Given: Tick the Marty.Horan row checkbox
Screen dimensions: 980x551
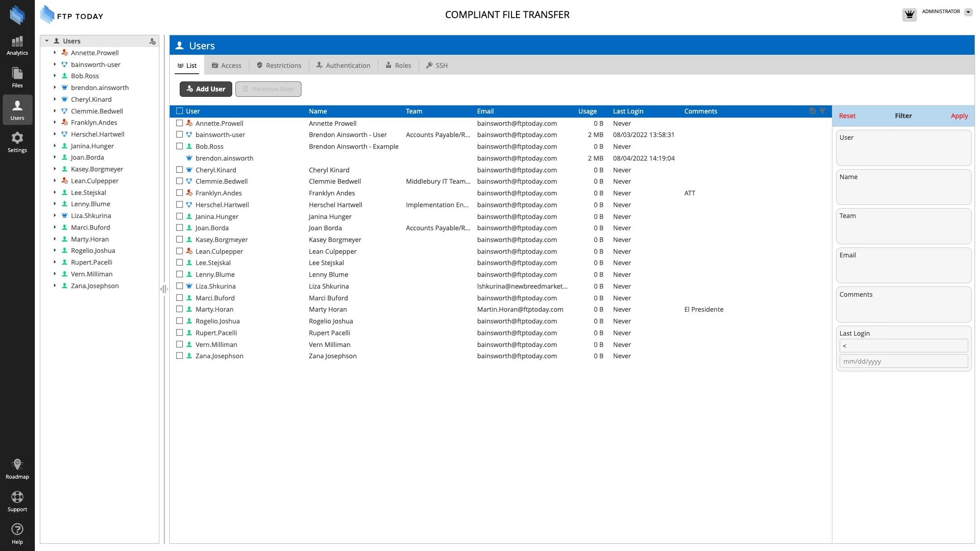Looking at the screenshot, I should [180, 309].
